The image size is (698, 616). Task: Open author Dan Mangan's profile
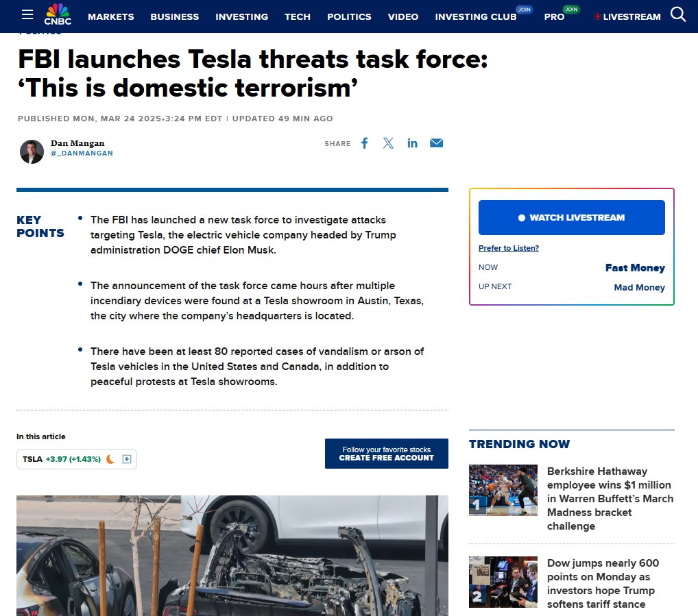77,143
